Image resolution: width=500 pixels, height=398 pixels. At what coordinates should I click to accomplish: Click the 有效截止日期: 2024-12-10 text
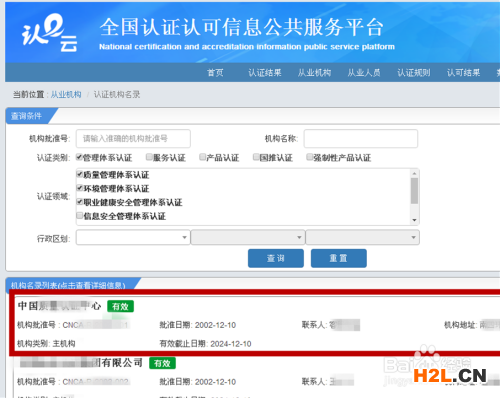coord(205,344)
